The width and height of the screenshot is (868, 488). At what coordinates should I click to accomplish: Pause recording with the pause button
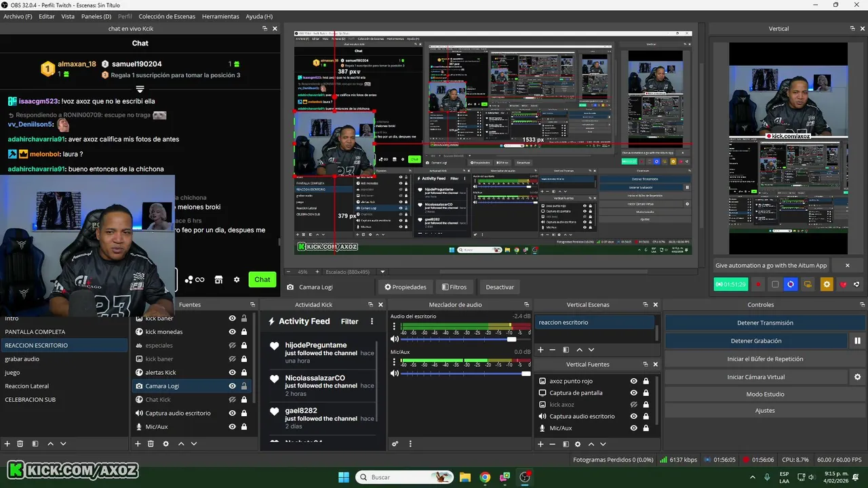click(x=857, y=341)
